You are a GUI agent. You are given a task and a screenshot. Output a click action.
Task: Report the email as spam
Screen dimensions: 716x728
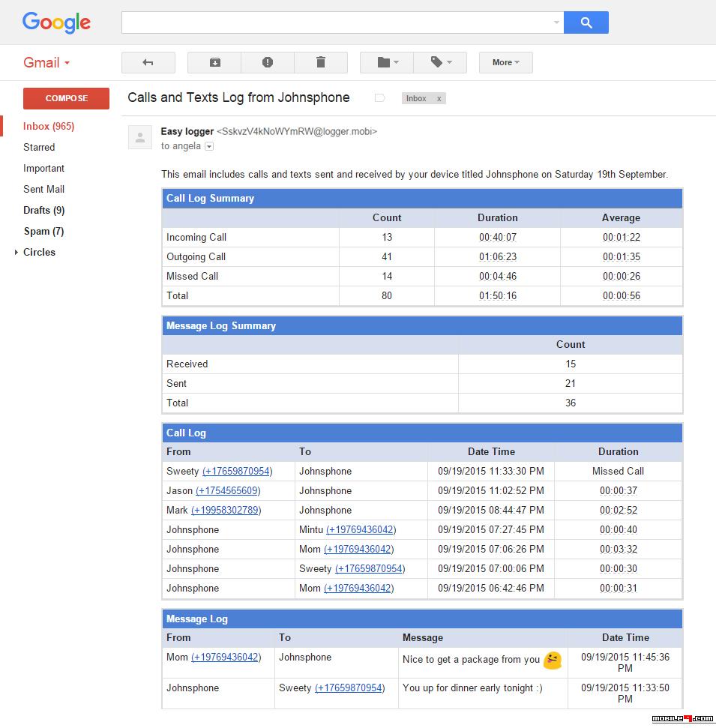(268, 62)
